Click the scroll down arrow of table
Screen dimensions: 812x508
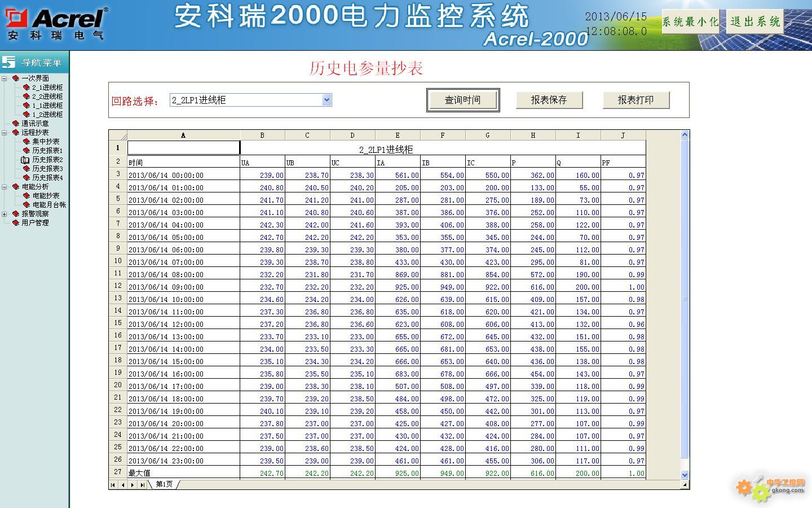tap(685, 475)
